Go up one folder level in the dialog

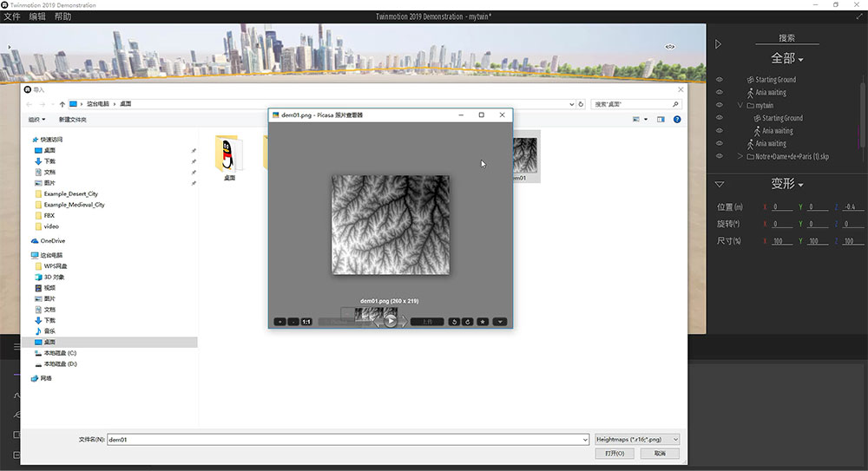[x=61, y=104]
